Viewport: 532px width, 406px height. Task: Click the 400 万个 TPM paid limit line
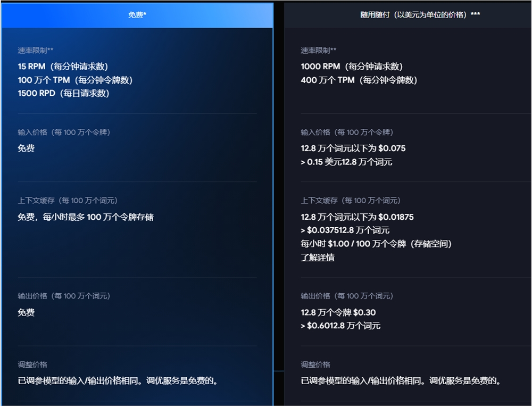click(x=359, y=80)
